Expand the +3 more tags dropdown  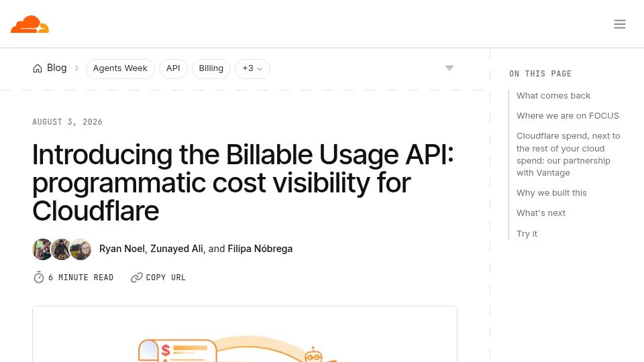252,68
